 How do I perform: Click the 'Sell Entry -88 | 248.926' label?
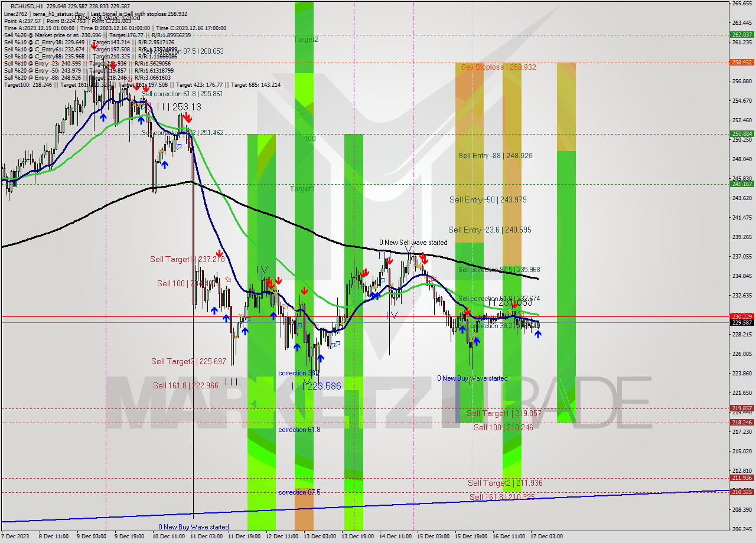pos(496,156)
